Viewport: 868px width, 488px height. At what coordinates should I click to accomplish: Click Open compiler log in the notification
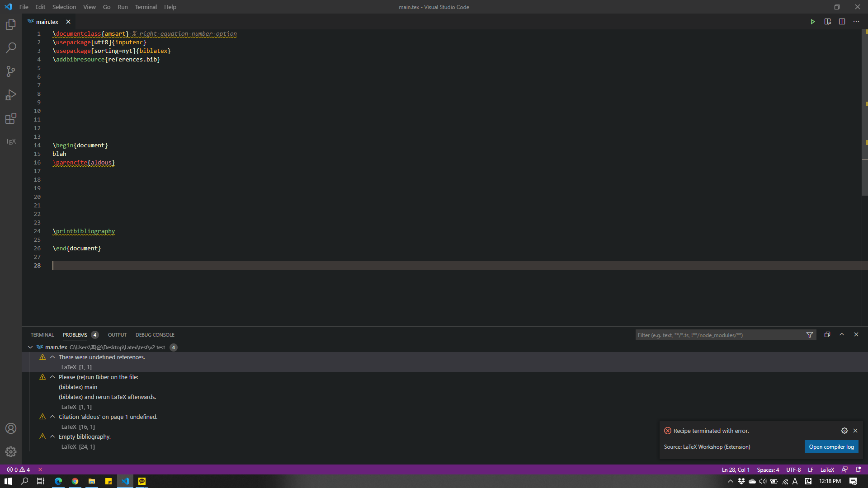(831, 446)
